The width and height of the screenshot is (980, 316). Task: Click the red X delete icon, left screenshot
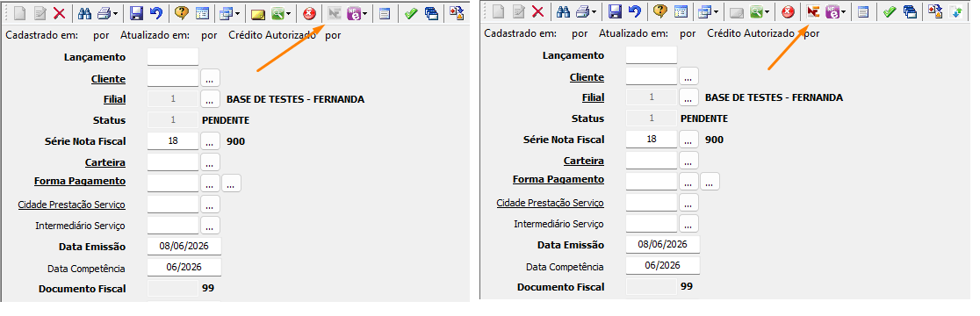[x=59, y=13]
